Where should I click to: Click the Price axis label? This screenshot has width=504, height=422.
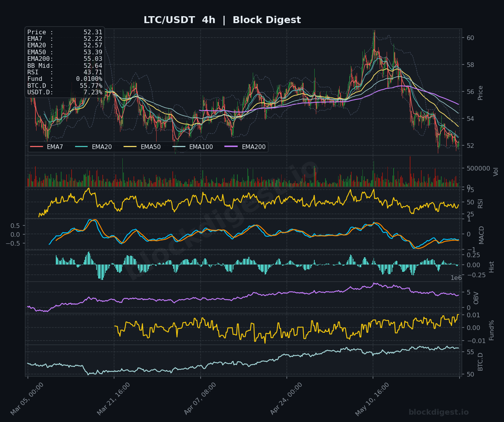(x=480, y=93)
